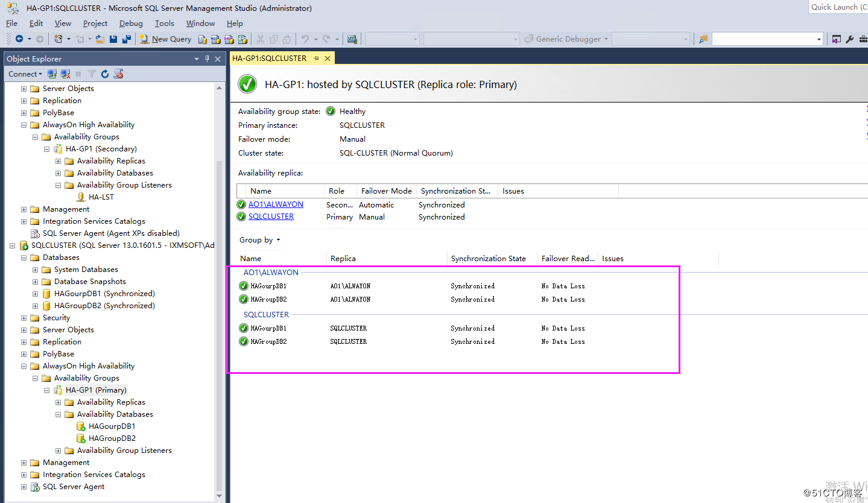868x503 pixels.
Task: Follow the AO1\ALWAYON replica link
Action: pyautogui.click(x=276, y=204)
